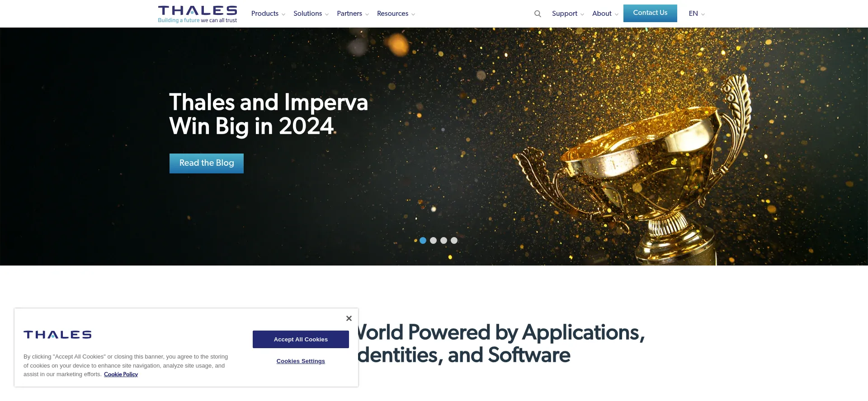Open Cookies Settings link
Image resolution: width=868 pixels, height=401 pixels.
click(x=301, y=361)
